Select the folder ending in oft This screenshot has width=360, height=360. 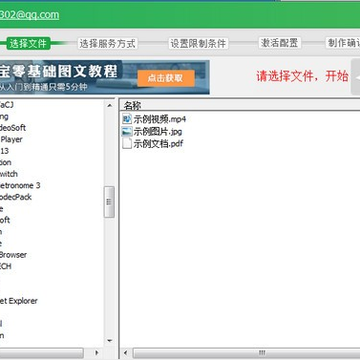pos(5,220)
